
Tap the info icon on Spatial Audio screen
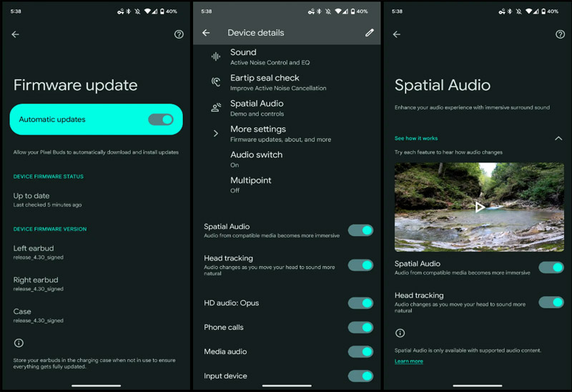tap(400, 333)
